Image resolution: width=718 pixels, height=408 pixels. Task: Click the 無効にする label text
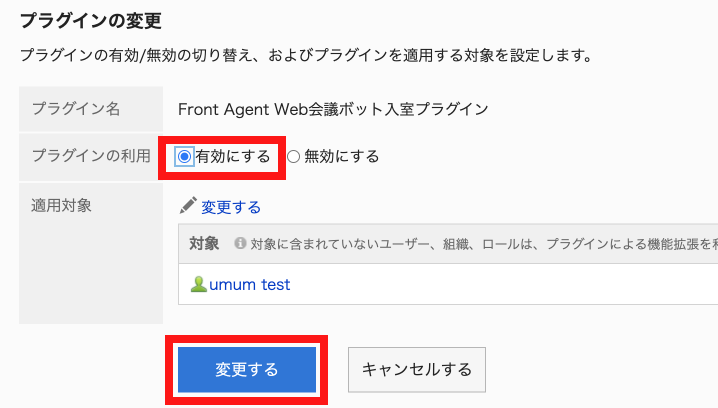coord(341,156)
